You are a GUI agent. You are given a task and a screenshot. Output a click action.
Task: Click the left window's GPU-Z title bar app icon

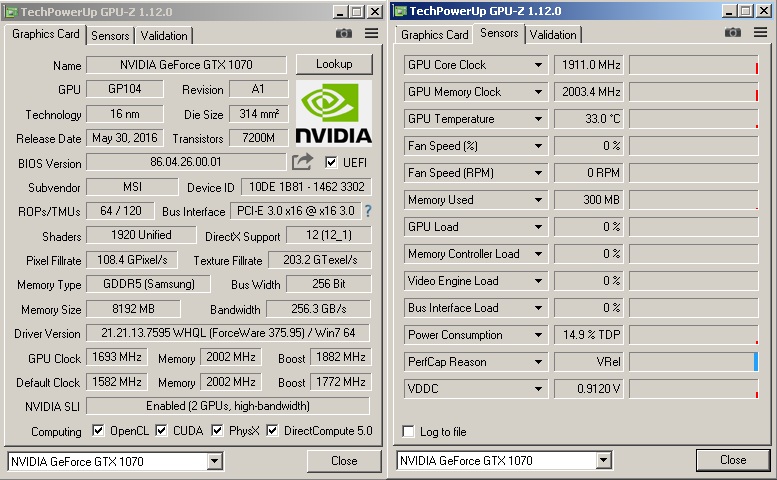coord(11,11)
